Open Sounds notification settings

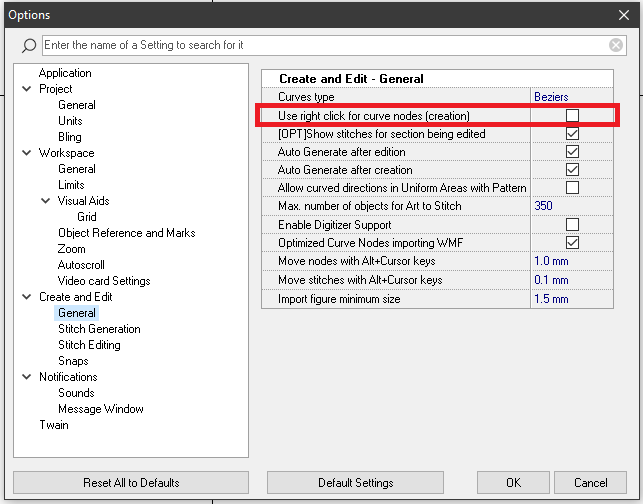(76, 393)
